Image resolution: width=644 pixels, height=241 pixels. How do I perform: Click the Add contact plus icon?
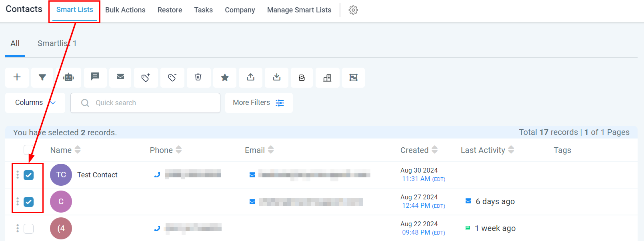(17, 77)
